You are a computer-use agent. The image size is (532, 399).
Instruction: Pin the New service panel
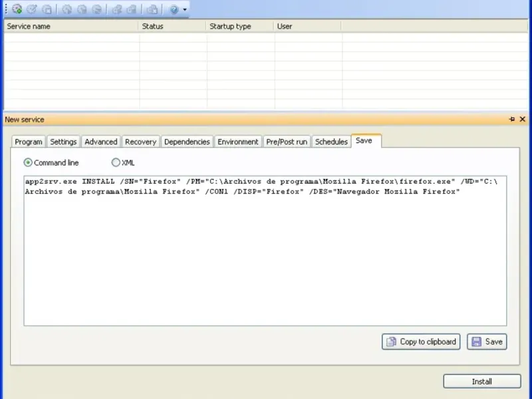point(512,119)
